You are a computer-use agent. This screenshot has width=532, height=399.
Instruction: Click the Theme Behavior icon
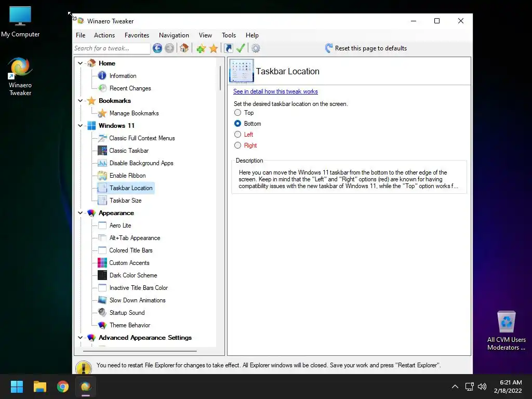[102, 325]
